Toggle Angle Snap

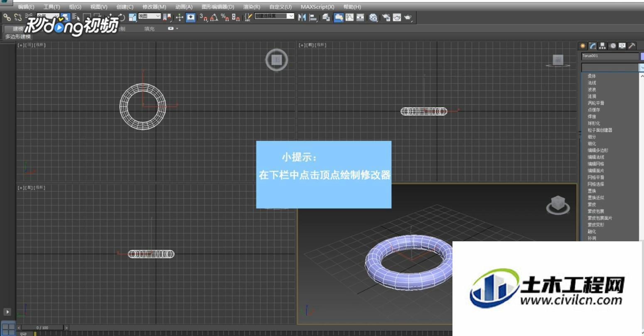(x=214, y=17)
